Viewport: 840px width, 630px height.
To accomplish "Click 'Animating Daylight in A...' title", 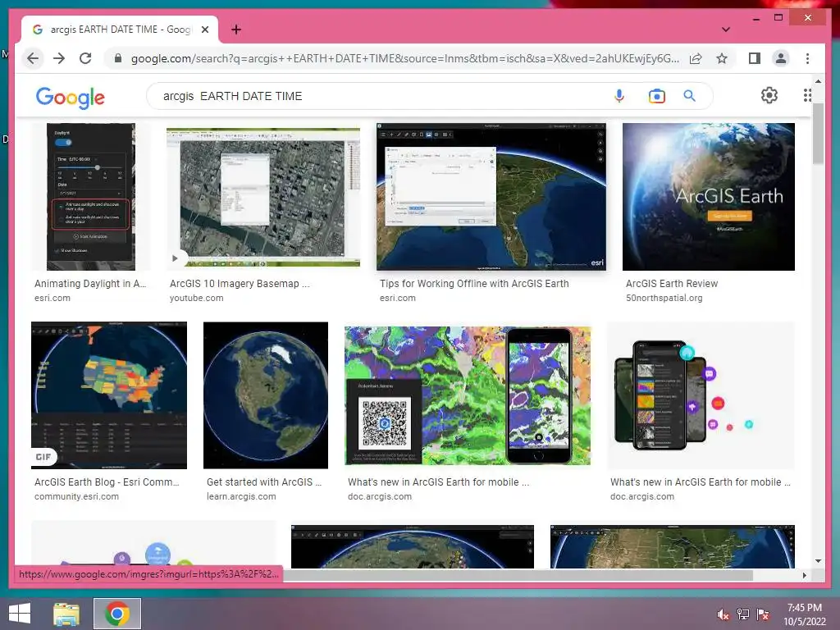I will coord(90,283).
